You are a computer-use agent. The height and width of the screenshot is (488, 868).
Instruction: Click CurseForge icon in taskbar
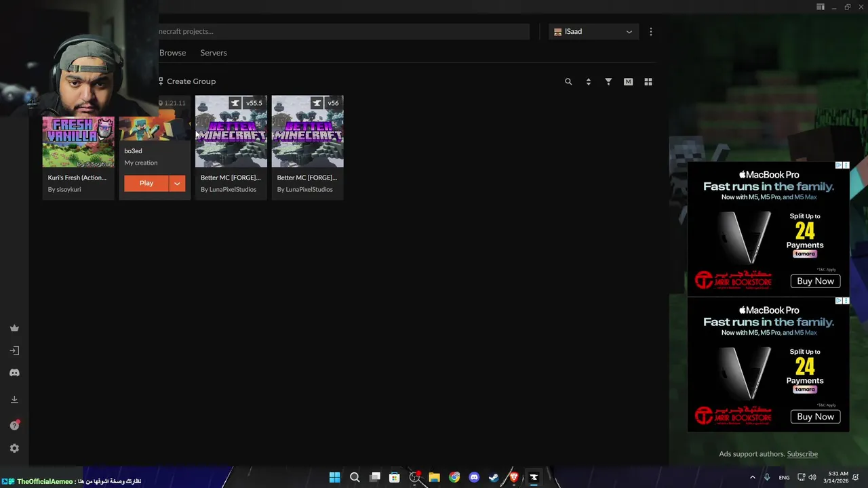point(534,477)
